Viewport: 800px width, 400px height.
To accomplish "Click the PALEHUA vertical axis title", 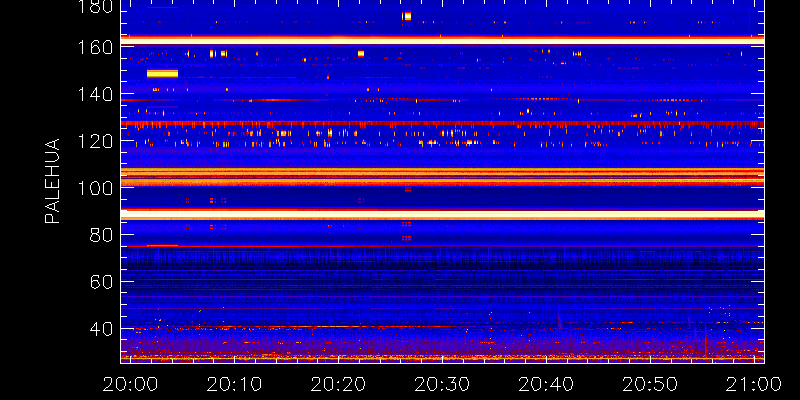I will (52, 181).
